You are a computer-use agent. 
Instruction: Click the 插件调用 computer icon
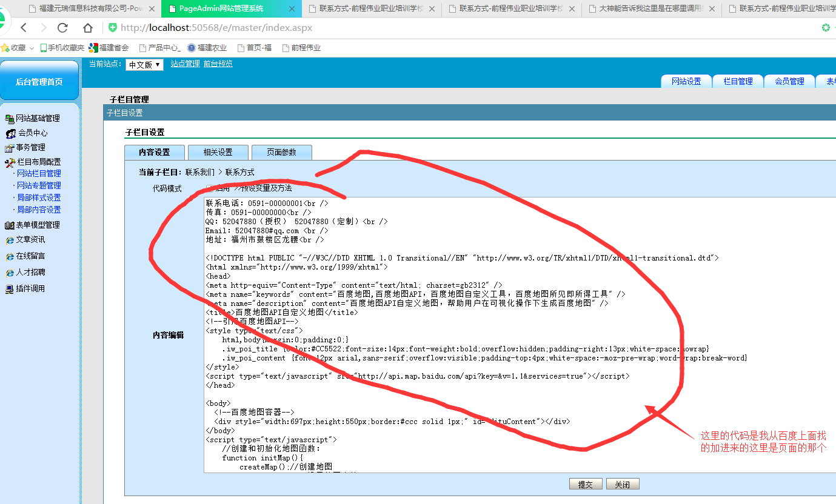tap(9, 289)
